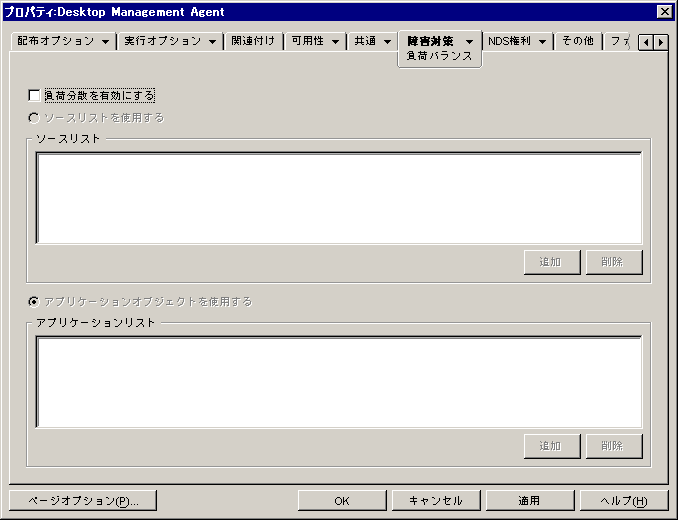
Task: Click the 削除 button under アプリケーションリスト
Action: [614, 446]
